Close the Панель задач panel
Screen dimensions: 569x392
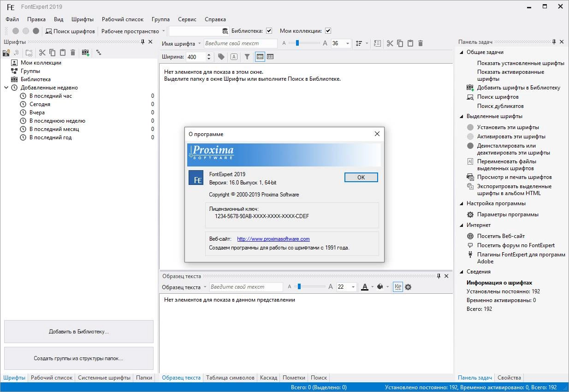tap(562, 42)
